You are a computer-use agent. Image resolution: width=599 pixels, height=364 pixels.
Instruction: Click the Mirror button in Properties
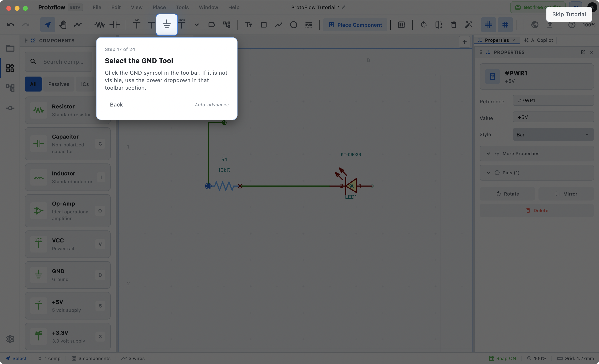pyautogui.click(x=566, y=194)
